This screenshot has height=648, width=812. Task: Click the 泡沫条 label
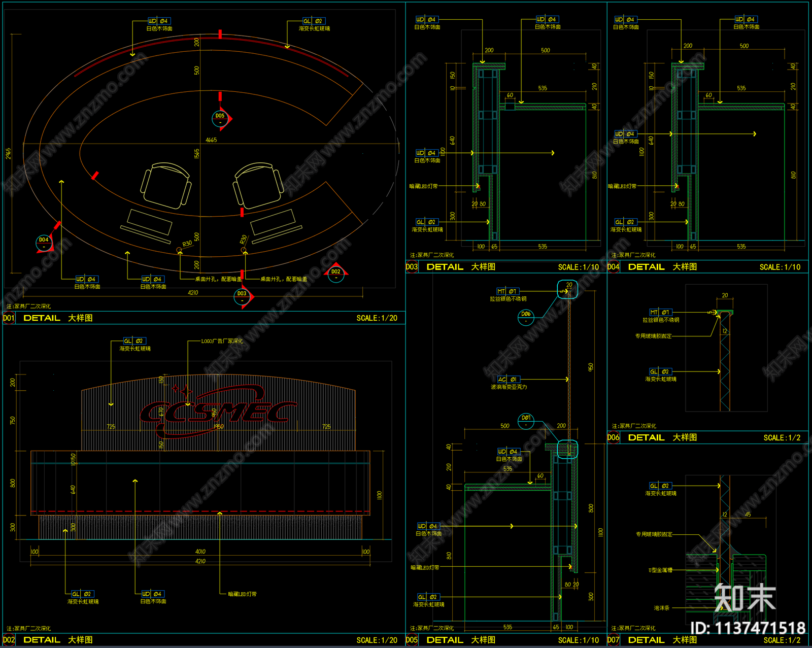[662, 608]
